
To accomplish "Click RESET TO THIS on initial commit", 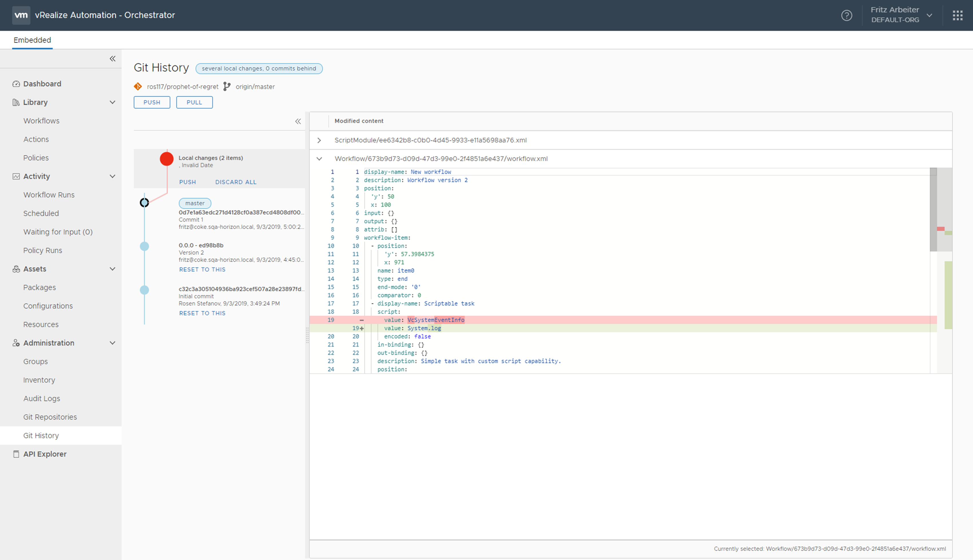I will (201, 313).
